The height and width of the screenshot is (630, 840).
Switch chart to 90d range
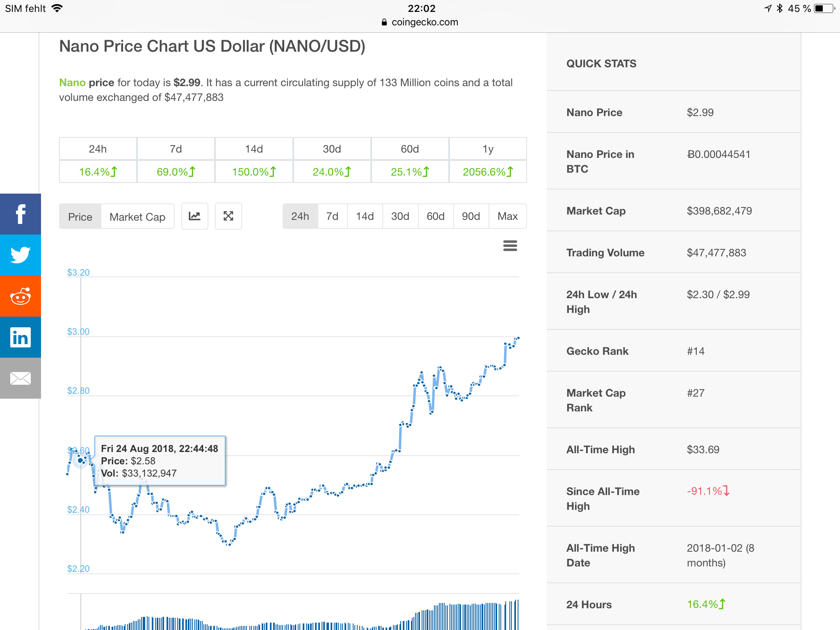(x=471, y=216)
